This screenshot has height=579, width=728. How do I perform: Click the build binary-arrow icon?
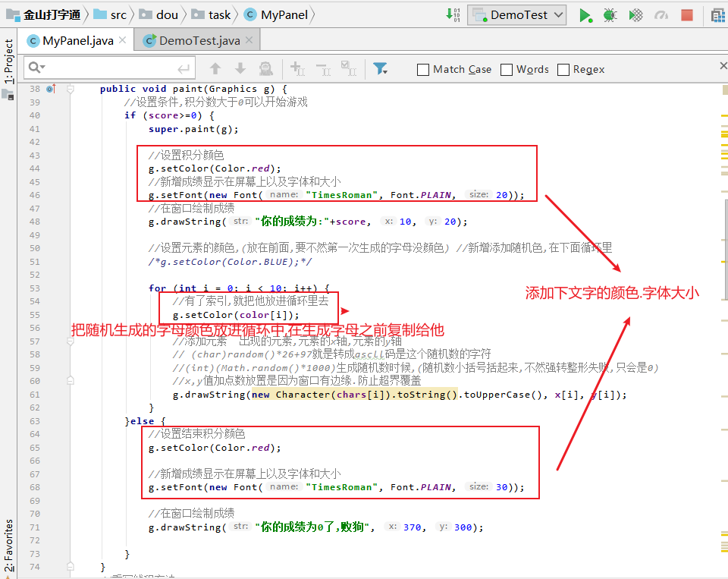point(453,15)
